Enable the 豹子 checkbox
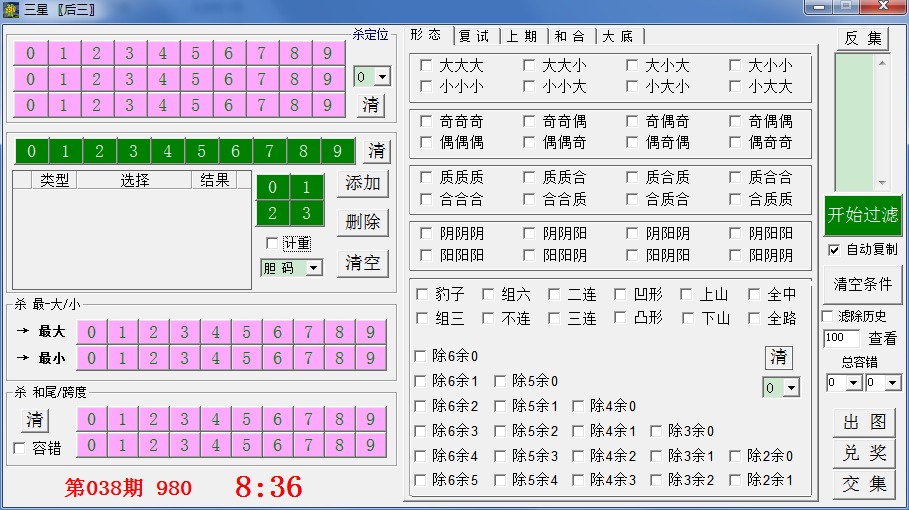This screenshot has width=909, height=510. [x=422, y=295]
